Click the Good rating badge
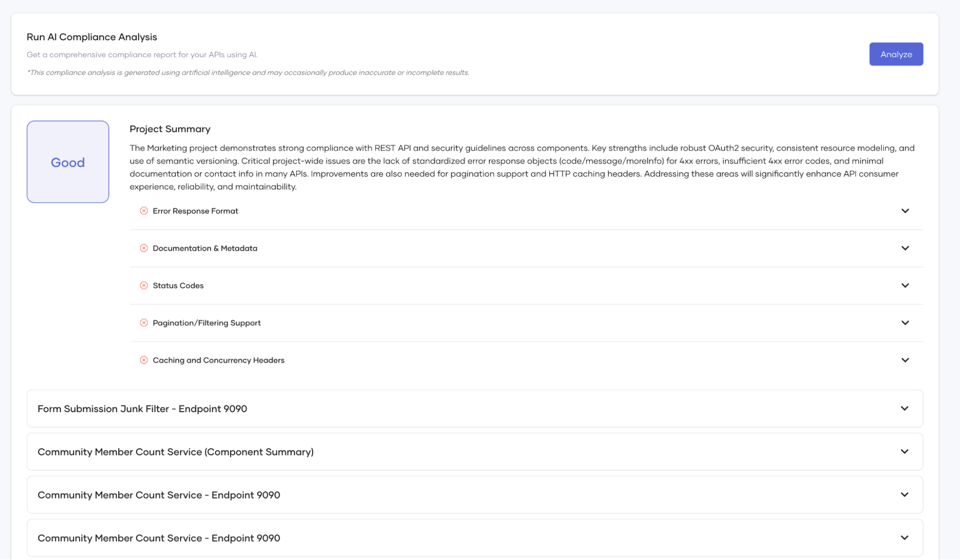 coord(68,162)
